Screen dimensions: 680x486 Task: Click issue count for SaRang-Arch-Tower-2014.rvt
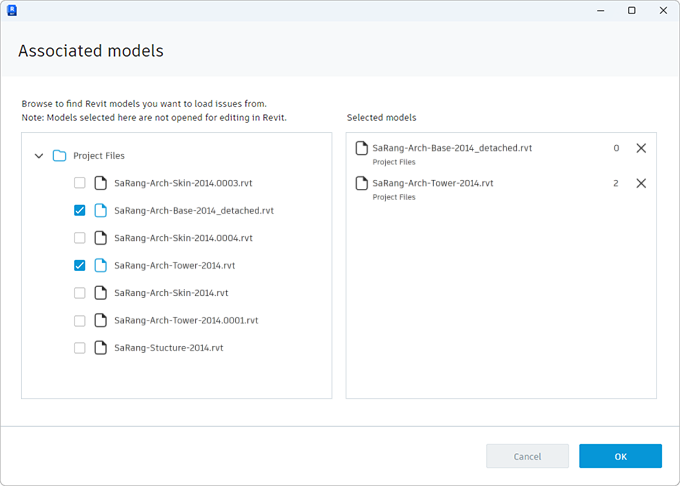[x=616, y=183]
